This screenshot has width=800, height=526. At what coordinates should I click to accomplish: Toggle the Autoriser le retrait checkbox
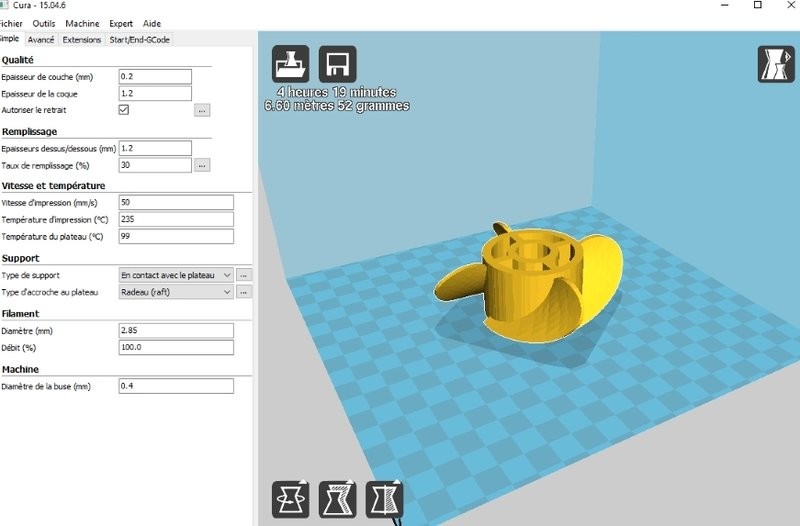click(124, 110)
